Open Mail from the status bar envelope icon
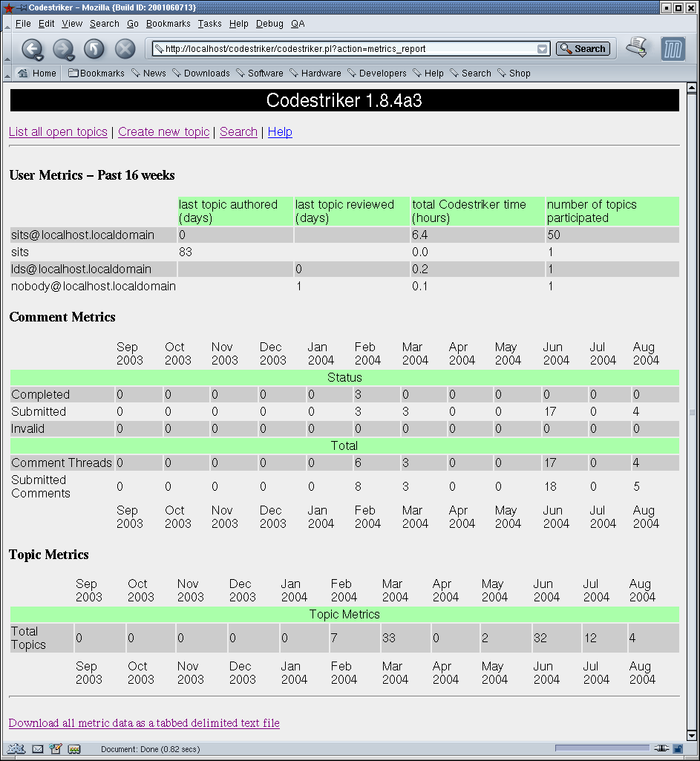Viewport: 700px width, 761px height. click(38, 748)
